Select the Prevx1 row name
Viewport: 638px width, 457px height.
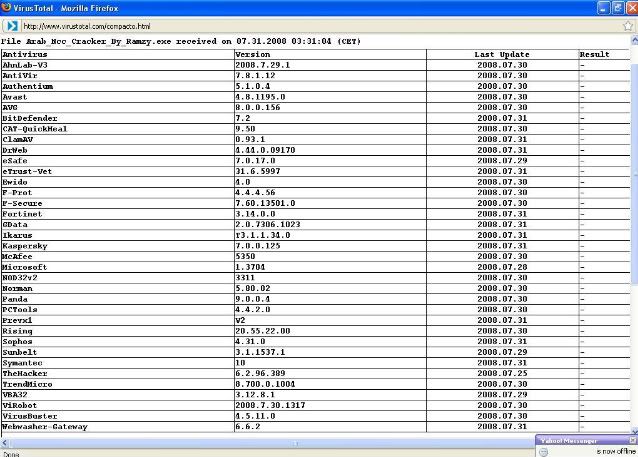point(17,320)
